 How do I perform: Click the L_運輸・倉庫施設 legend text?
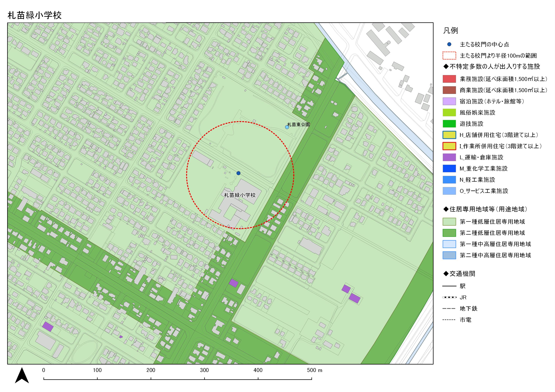coord(482,157)
